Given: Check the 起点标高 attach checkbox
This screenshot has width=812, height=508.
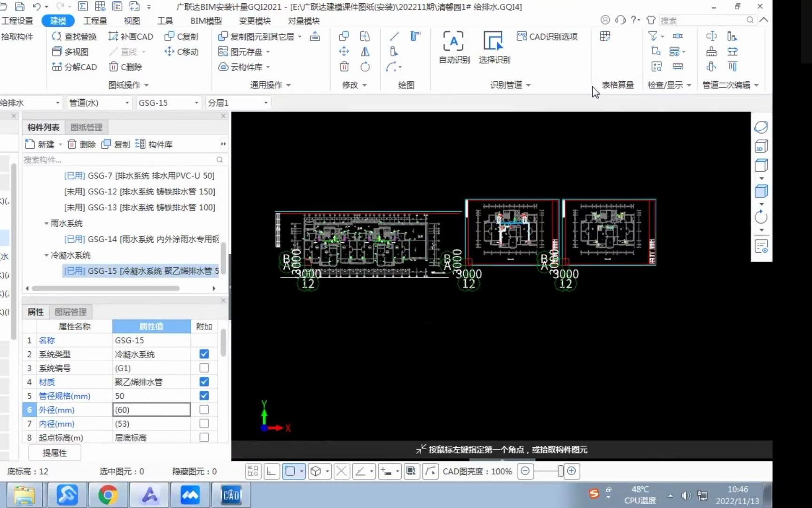Looking at the screenshot, I should [x=204, y=437].
